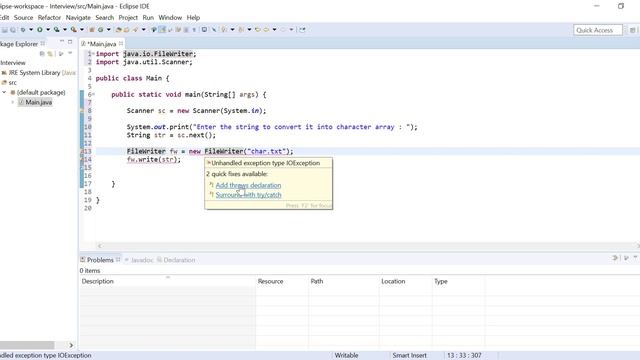The image size is (640, 360).
Task: Open the Search menu
Action: pos(104,18)
